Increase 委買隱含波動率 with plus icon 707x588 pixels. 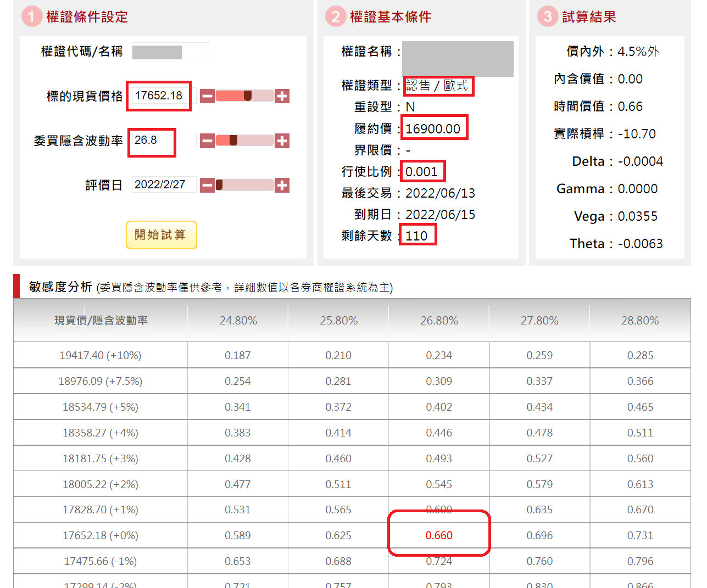click(282, 141)
